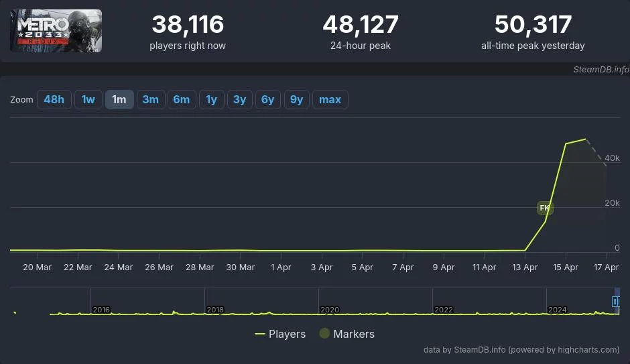Click the 20k y-axis label
Image resolution: width=630 pixels, height=364 pixels.
[612, 203]
